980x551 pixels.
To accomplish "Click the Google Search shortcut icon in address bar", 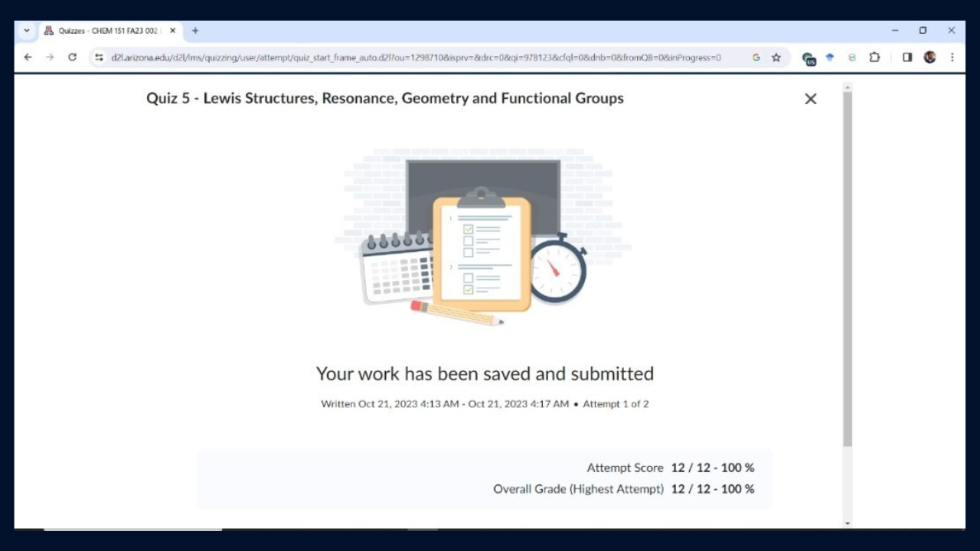I will pyautogui.click(x=756, y=57).
